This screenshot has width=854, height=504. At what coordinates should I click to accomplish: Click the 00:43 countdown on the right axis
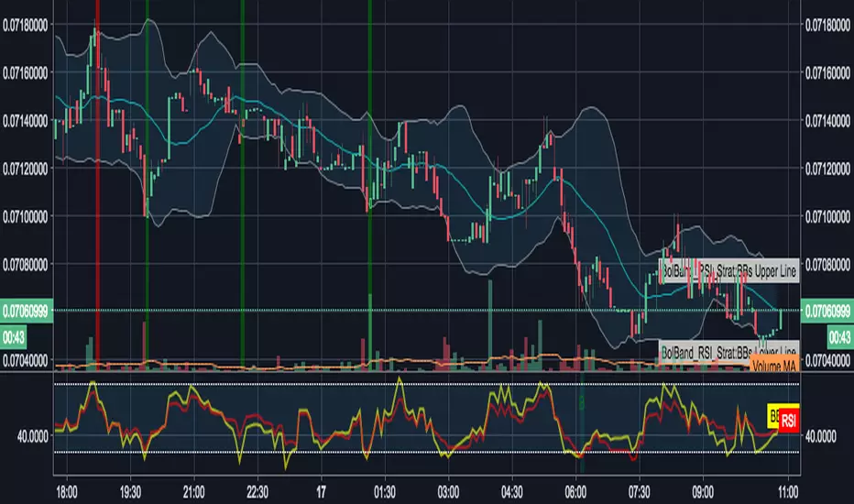point(840,338)
